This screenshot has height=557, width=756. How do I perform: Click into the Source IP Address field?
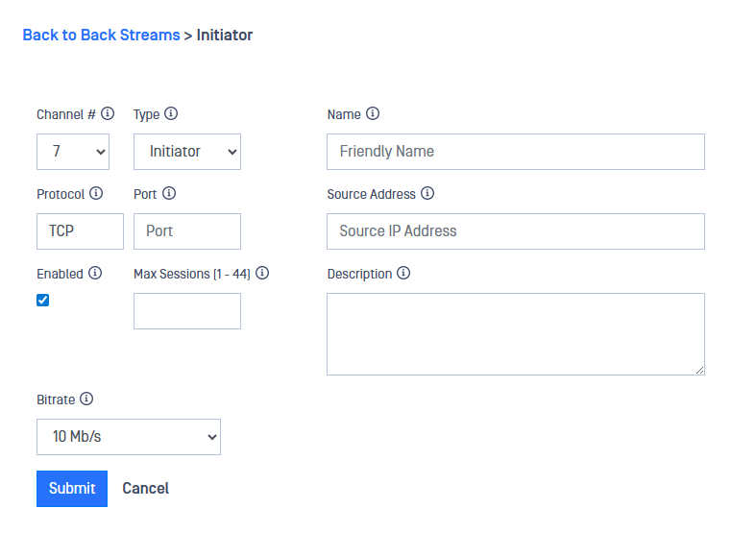point(515,231)
